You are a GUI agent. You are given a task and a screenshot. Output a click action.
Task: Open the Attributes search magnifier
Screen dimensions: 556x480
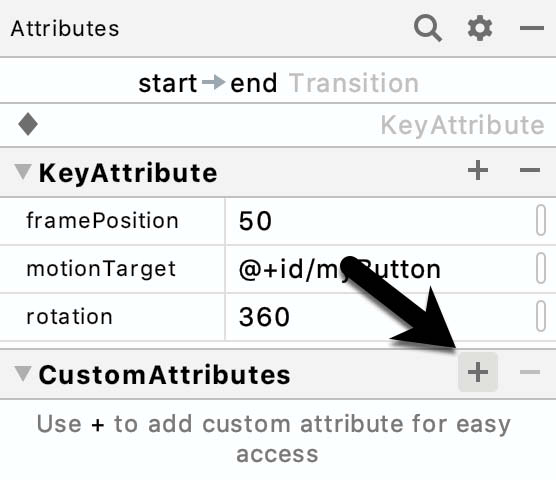point(428,28)
